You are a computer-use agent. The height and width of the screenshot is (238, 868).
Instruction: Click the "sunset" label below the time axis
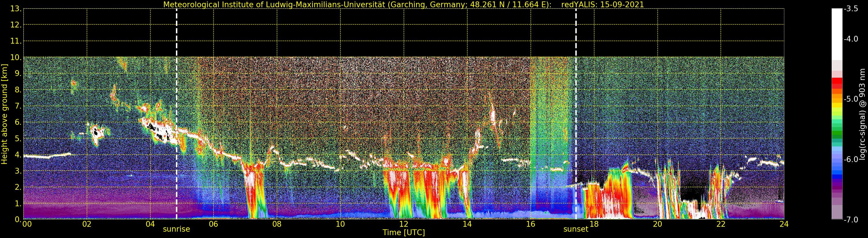coord(576,229)
